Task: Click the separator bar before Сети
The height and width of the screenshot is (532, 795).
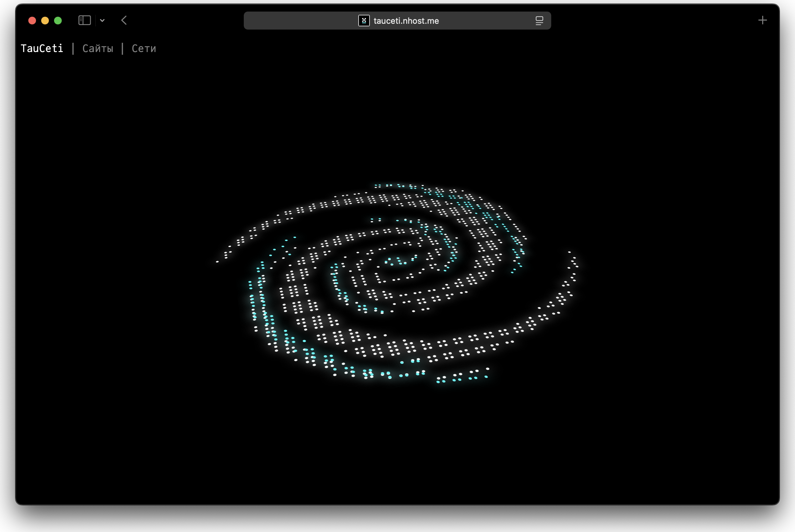Action: coord(122,49)
